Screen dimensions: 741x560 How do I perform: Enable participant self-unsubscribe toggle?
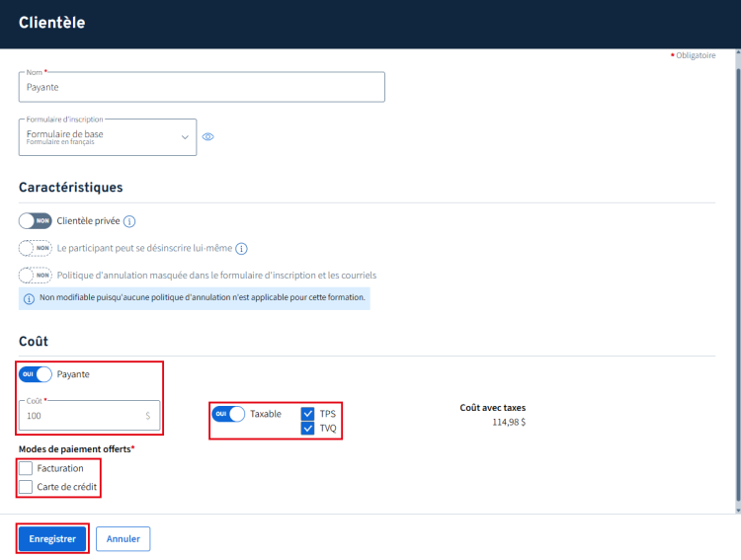[x=35, y=249]
